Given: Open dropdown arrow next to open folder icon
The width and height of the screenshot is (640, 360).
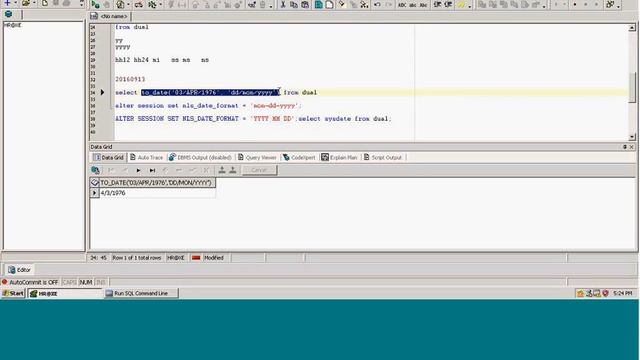Looking at the screenshot, I should coord(34,3).
